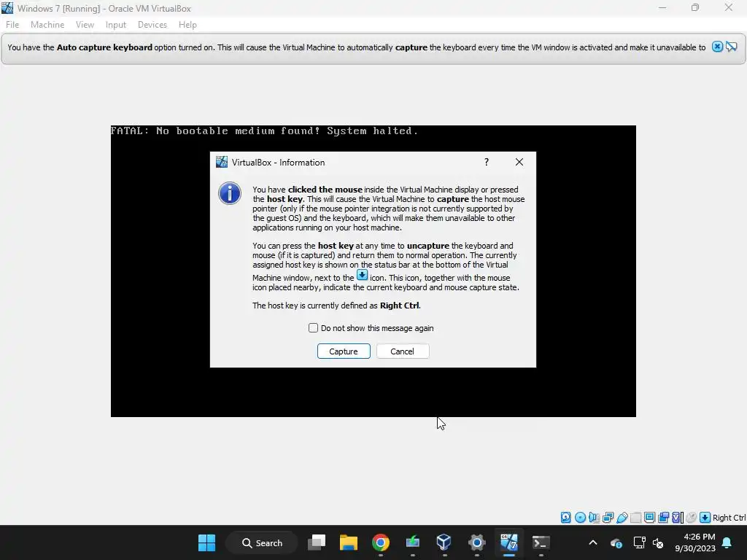Screen dimensions: 747x560
Task: Click the help question mark in Information dialog
Action: pos(487,162)
